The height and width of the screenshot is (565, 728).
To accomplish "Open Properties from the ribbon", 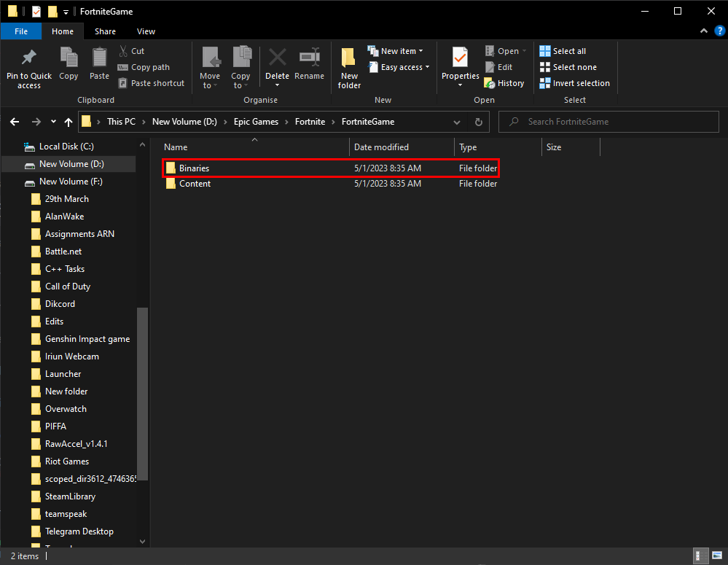I will pos(460,67).
